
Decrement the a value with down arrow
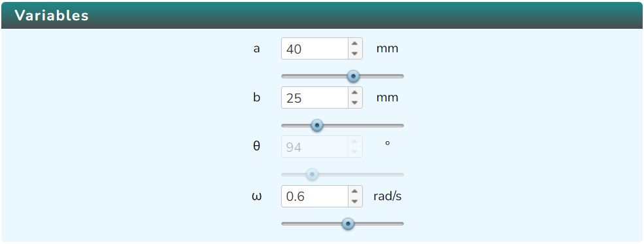355,54
